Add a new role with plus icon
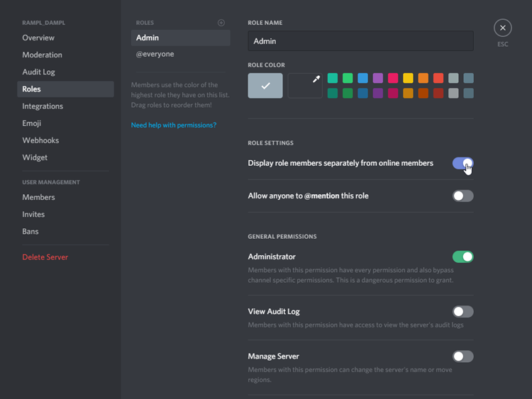This screenshot has width=532, height=399. point(221,23)
